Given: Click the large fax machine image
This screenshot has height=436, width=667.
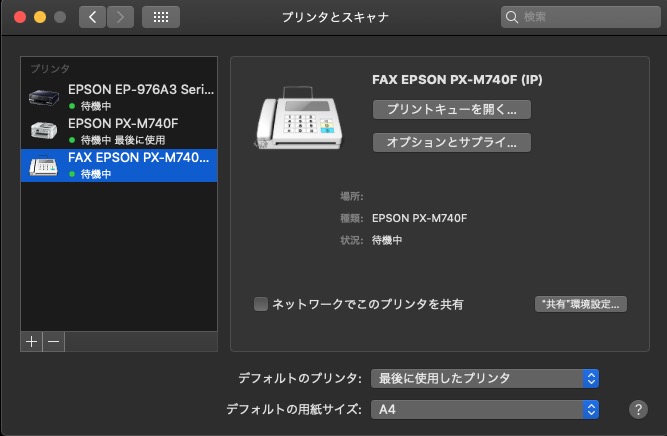Looking at the screenshot, I should point(299,118).
